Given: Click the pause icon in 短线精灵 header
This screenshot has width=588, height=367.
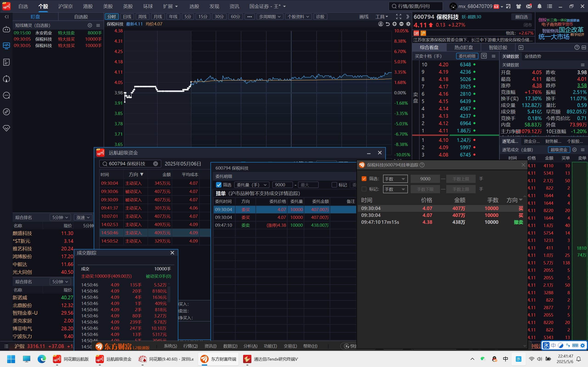Looking at the screenshot, I should [x=90, y=25].
